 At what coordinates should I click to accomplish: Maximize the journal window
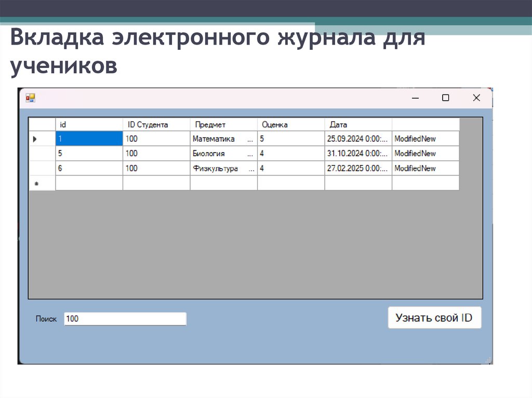pos(445,98)
